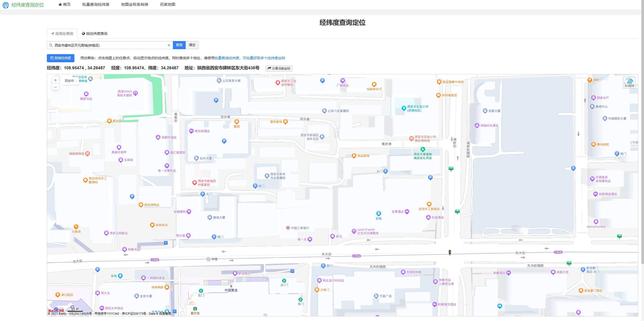Viewport: 644px width, 321px height.
Task: Open 地图坐标系转换 menu item
Action: (x=135, y=5)
